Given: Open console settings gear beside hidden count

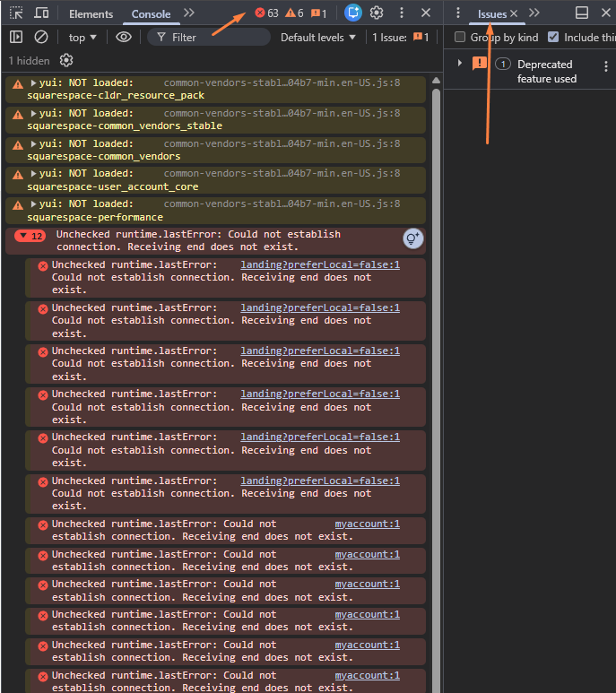Looking at the screenshot, I should point(66,60).
